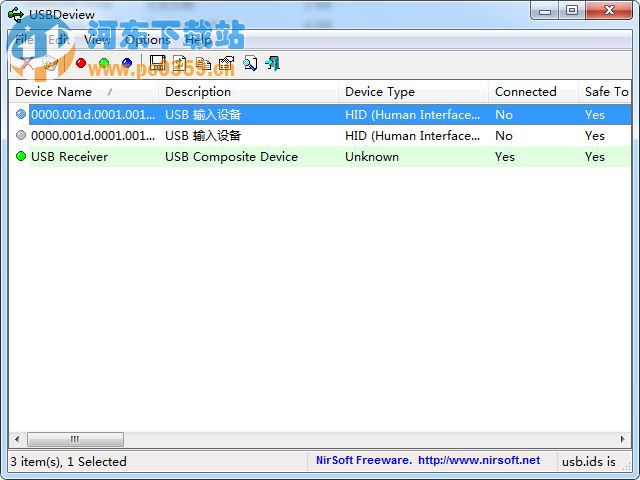This screenshot has width=640, height=480.
Task: Select the USB Receiver device row
Action: (320, 156)
